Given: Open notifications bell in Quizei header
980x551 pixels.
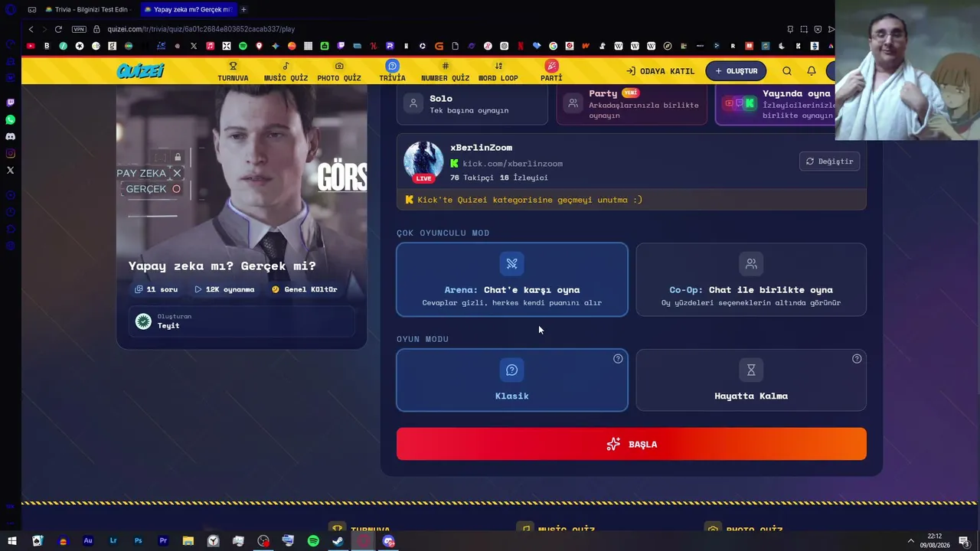Looking at the screenshot, I should 812,71.
